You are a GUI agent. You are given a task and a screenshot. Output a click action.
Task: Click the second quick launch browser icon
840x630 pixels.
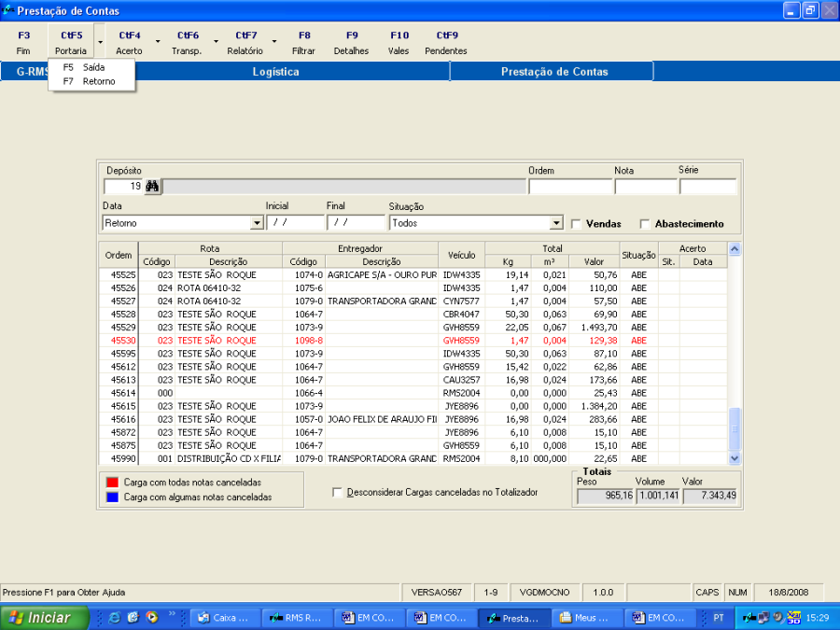click(x=133, y=618)
